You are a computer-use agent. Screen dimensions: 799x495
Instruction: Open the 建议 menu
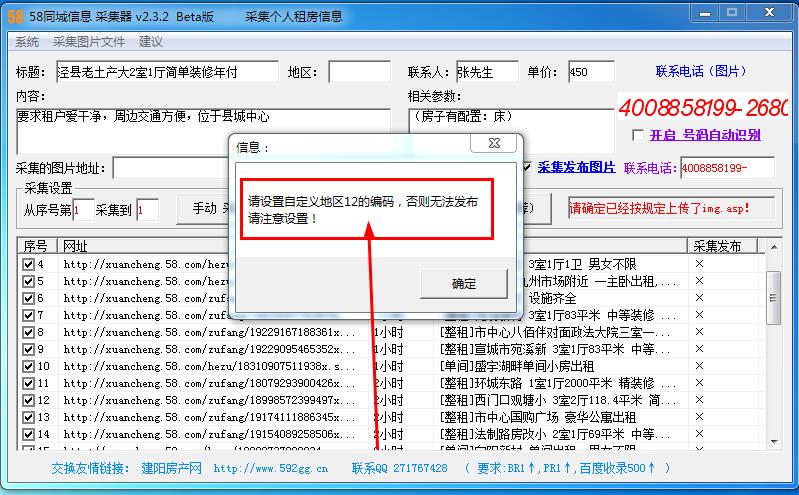click(151, 42)
